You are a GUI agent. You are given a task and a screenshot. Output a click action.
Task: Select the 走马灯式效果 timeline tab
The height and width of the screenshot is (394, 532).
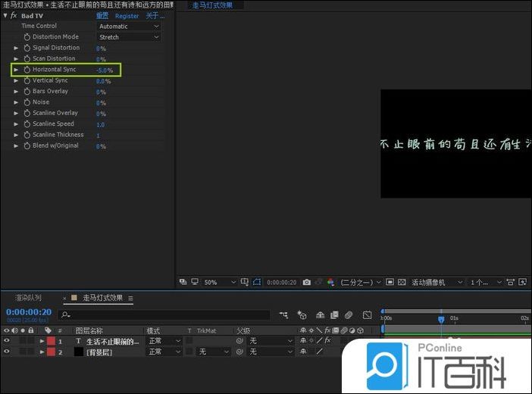coord(102,298)
